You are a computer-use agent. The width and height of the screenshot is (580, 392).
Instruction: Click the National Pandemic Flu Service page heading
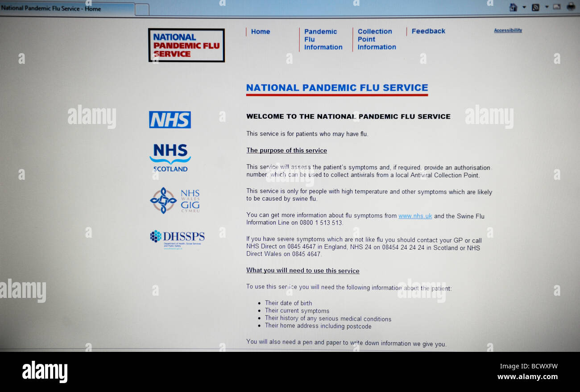[x=337, y=88]
